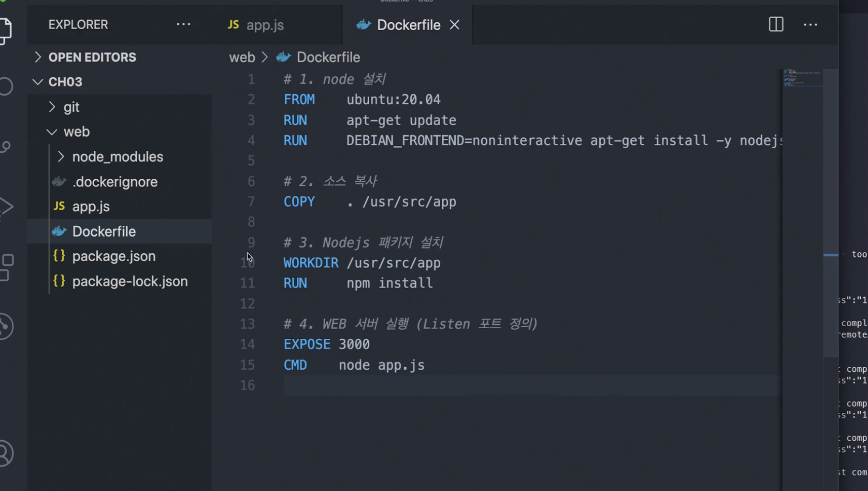Click the WORKDIR keyword on line 10
This screenshot has height=491, width=868.
point(311,263)
